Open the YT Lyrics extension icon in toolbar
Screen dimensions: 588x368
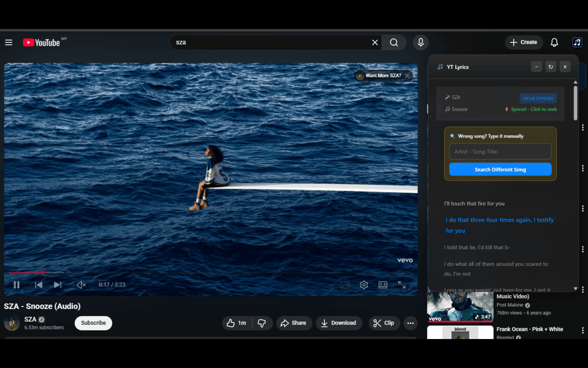(x=577, y=42)
